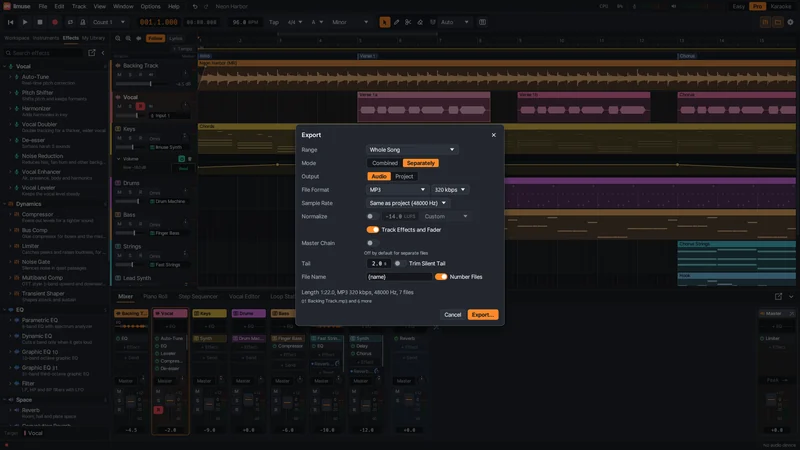Viewport: 800px width, 450px height.
Task: Select Separately export mode
Action: point(420,163)
